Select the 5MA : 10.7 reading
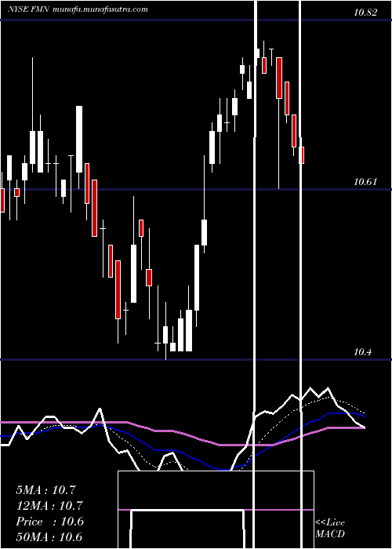The image size is (392, 549). coord(45,490)
